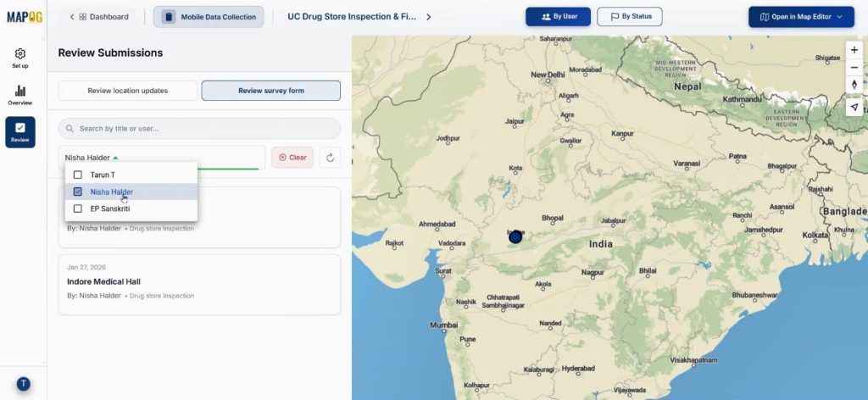Click the blue map marker near Indore
The image size is (868, 400).
515,236
